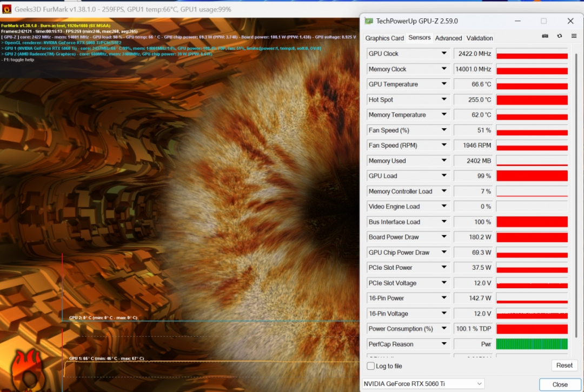Click the Close button in GPU-Z
Image resolution: width=584 pixels, height=392 pixels.
560,384
